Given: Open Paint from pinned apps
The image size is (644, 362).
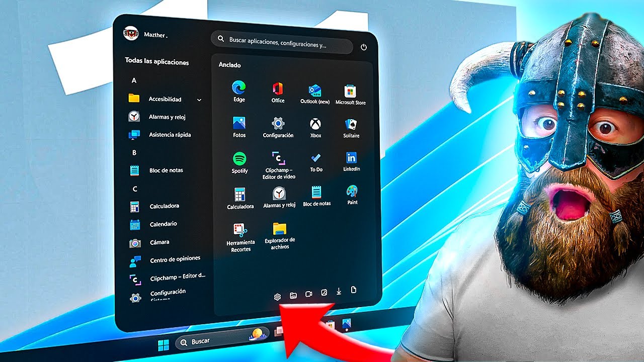Looking at the screenshot, I should point(352,195).
